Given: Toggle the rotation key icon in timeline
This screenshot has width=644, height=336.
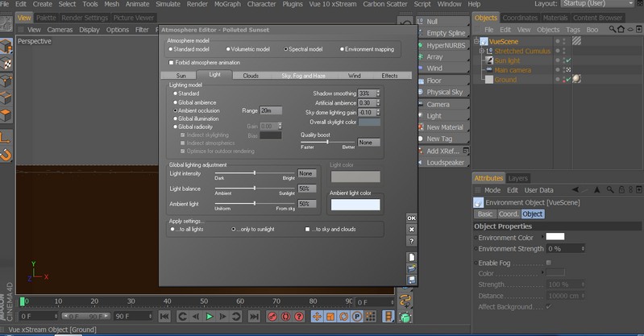Looking at the screenshot, I should 344,317.
